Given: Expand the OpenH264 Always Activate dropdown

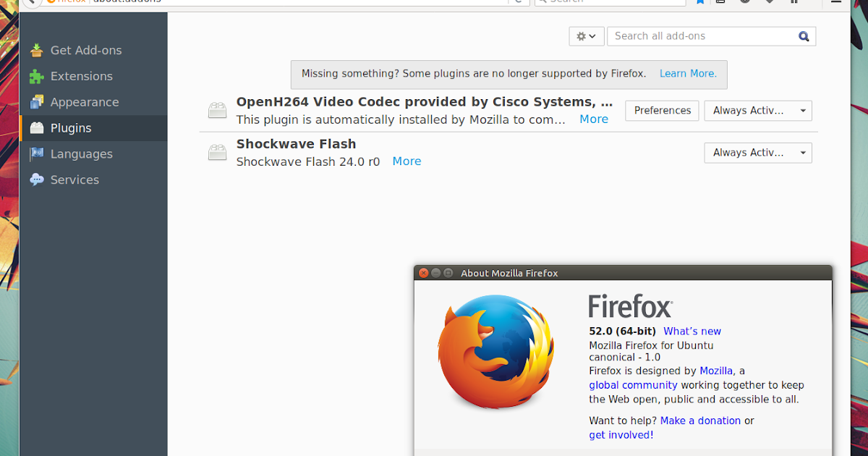Looking at the screenshot, I should click(x=758, y=111).
